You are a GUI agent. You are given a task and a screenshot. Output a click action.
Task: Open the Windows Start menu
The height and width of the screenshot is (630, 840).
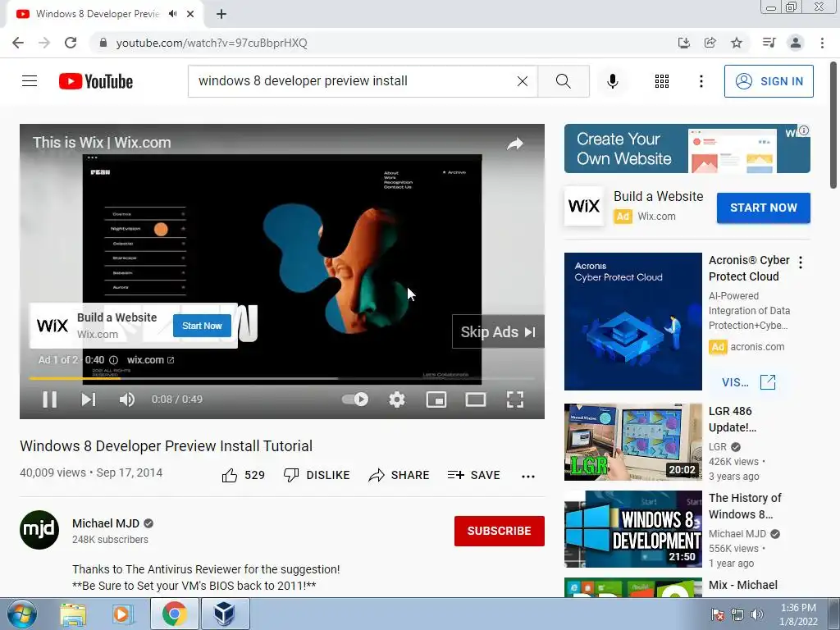click(x=22, y=614)
